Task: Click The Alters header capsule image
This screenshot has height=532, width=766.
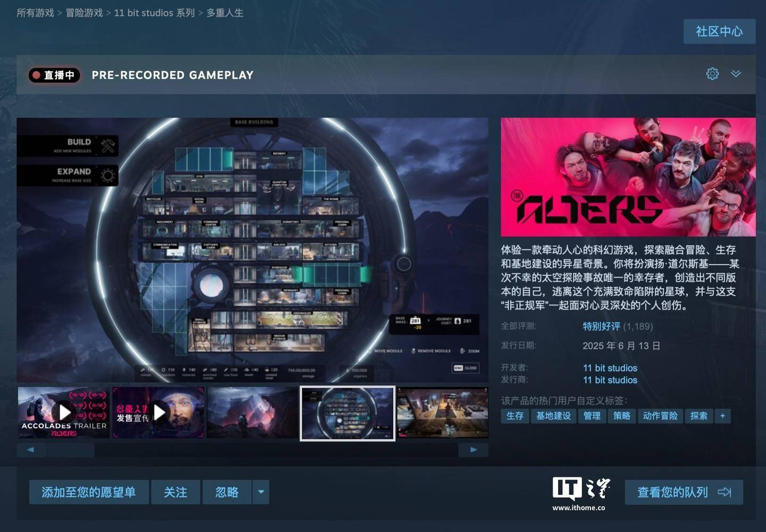Action: click(x=628, y=177)
